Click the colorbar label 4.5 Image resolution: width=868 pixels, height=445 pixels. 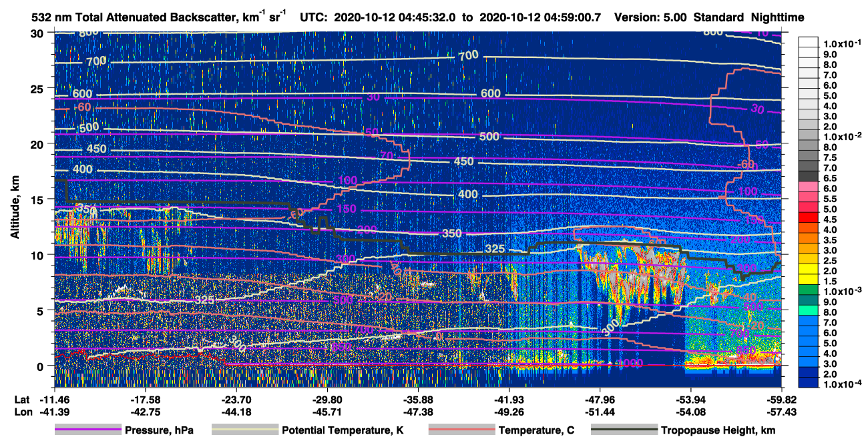tap(831, 219)
